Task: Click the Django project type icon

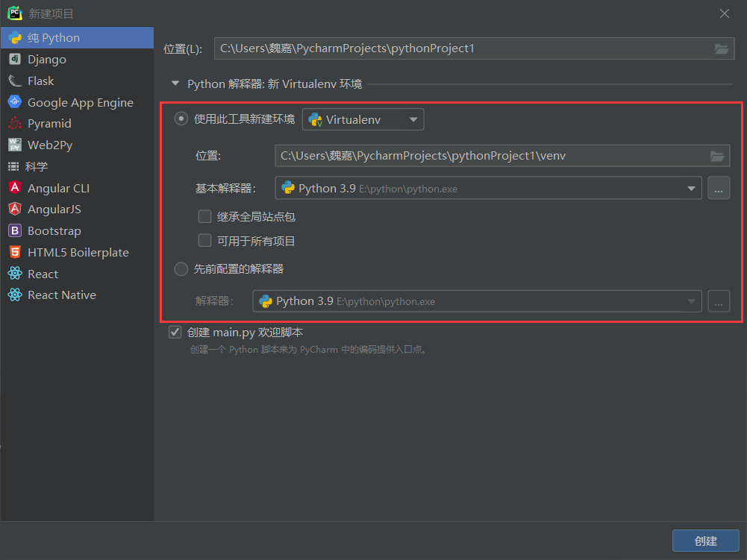Action: click(x=15, y=59)
